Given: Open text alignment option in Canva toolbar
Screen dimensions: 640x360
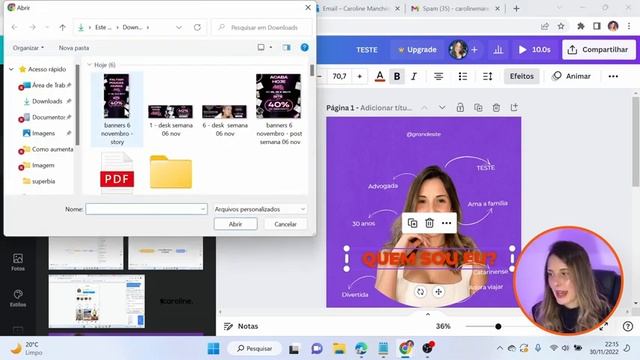Looking at the screenshot, I should coord(438,76).
